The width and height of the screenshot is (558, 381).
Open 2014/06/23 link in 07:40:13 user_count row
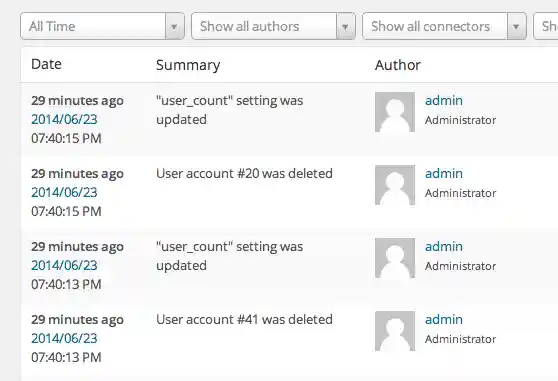click(x=64, y=265)
